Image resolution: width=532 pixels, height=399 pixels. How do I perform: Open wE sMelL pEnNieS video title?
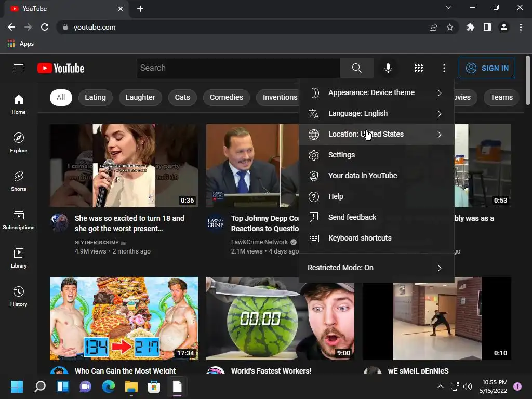tap(418, 371)
